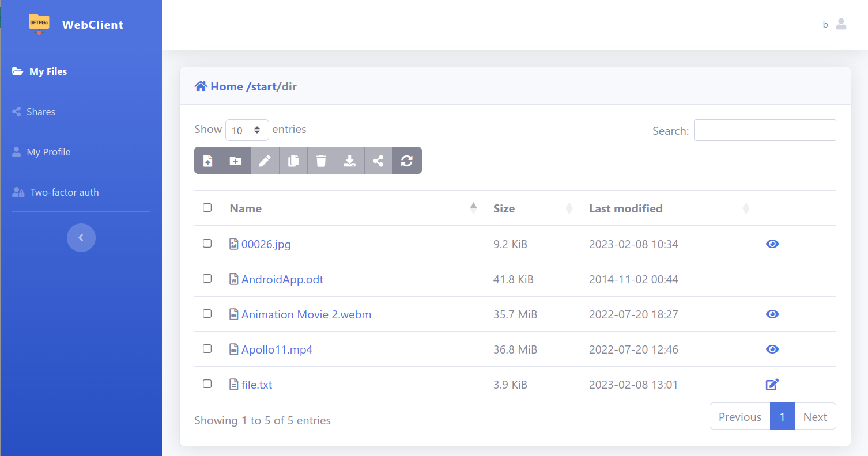Go to Shares in the sidebar
The image size is (868, 456).
click(x=40, y=112)
